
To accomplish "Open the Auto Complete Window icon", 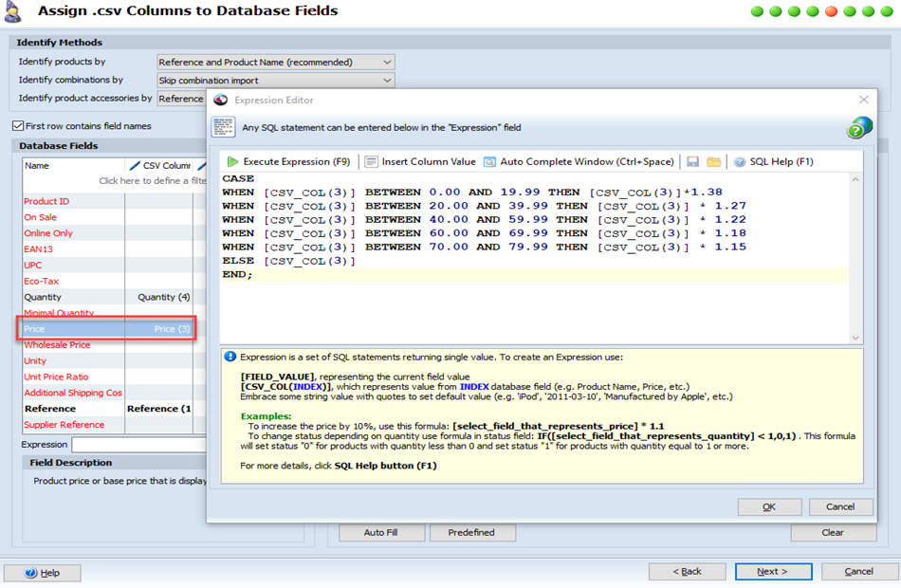I will click(x=489, y=161).
